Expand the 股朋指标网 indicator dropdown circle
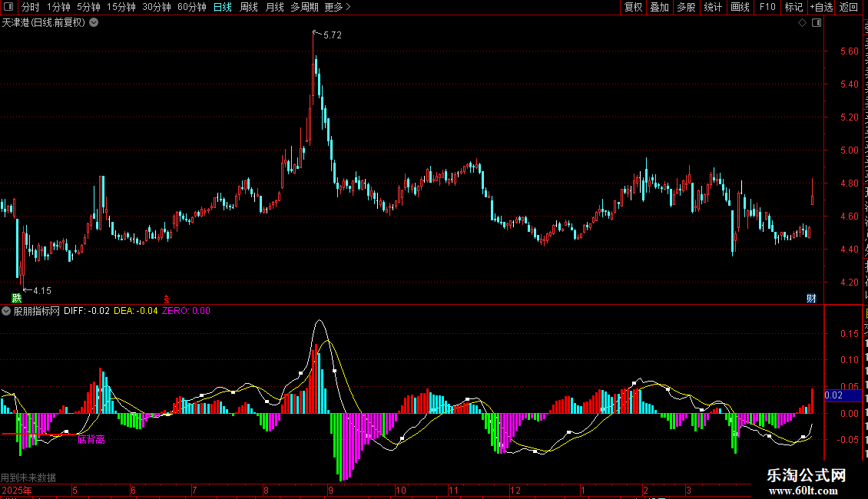This screenshot has width=868, height=499. (x=6, y=311)
